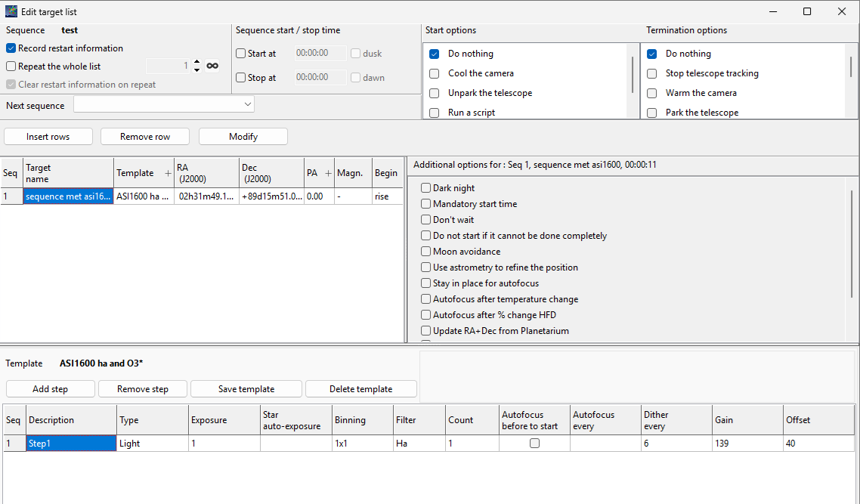Click the Termination options list scrollbar

click(x=851, y=67)
